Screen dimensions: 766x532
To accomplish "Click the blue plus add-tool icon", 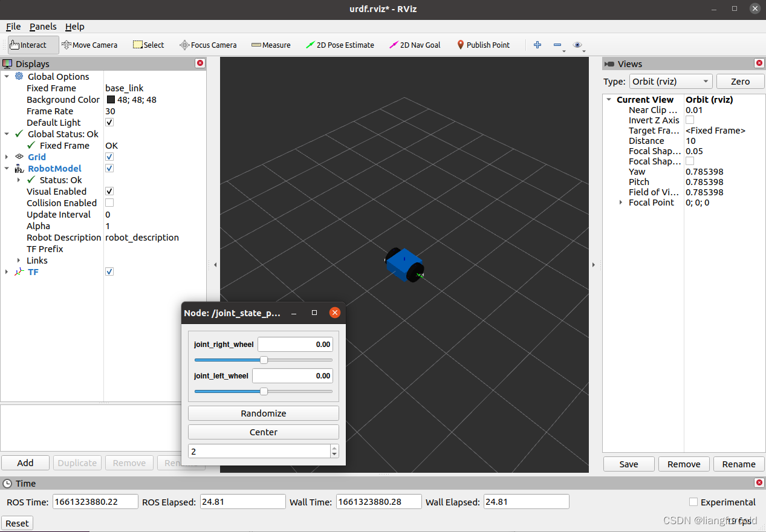I will pos(537,45).
